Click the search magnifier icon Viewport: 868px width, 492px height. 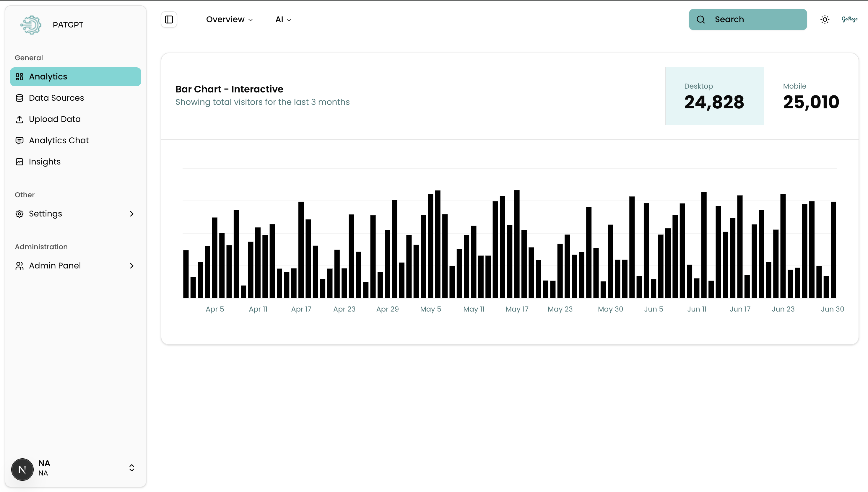pos(701,19)
